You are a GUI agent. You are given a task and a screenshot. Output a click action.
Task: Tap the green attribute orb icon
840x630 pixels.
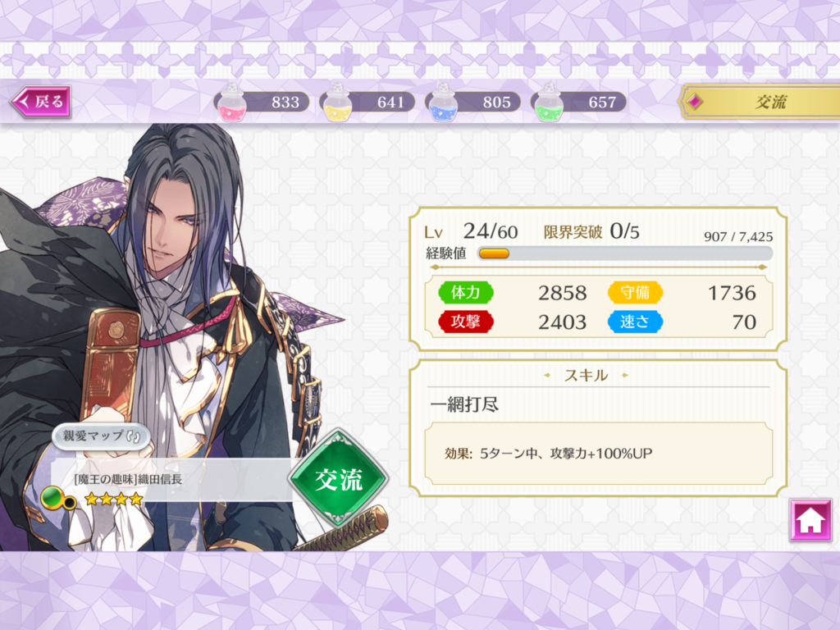click(x=53, y=498)
